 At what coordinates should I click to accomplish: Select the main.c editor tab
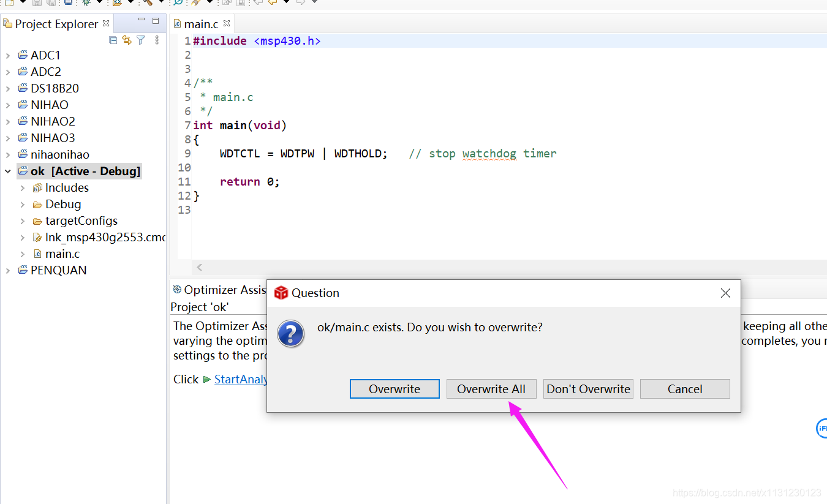tap(202, 24)
